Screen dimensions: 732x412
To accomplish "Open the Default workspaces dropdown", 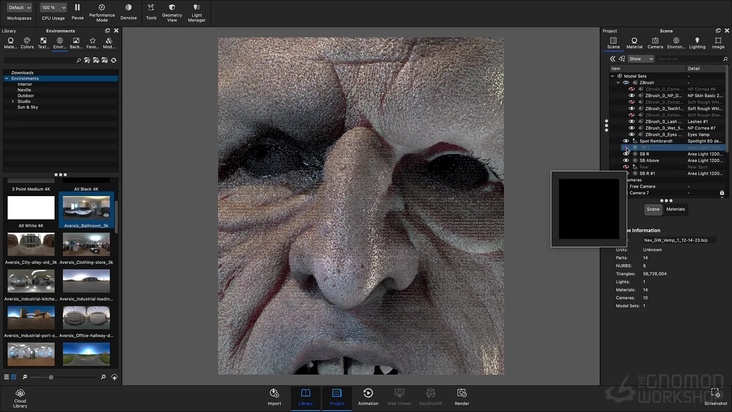I will [19, 7].
